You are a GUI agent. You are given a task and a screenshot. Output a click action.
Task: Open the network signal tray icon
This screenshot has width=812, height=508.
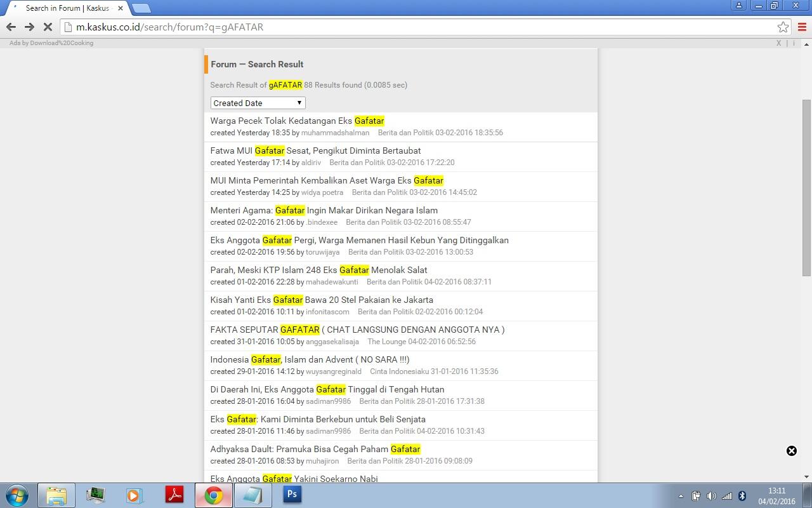727,496
